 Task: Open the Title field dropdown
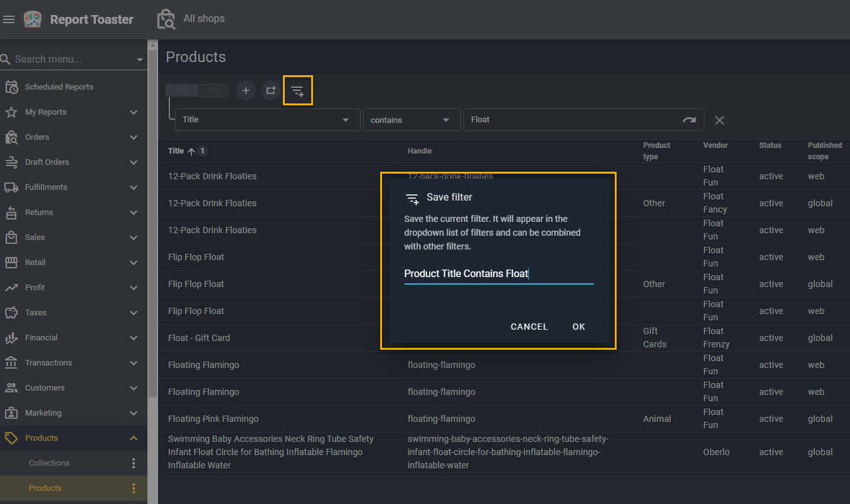[x=346, y=120]
